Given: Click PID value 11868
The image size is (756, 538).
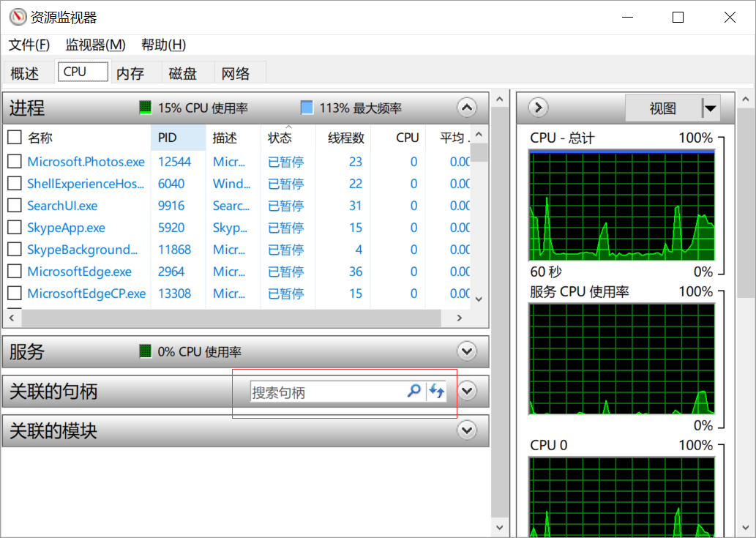Looking at the screenshot, I should [x=174, y=250].
